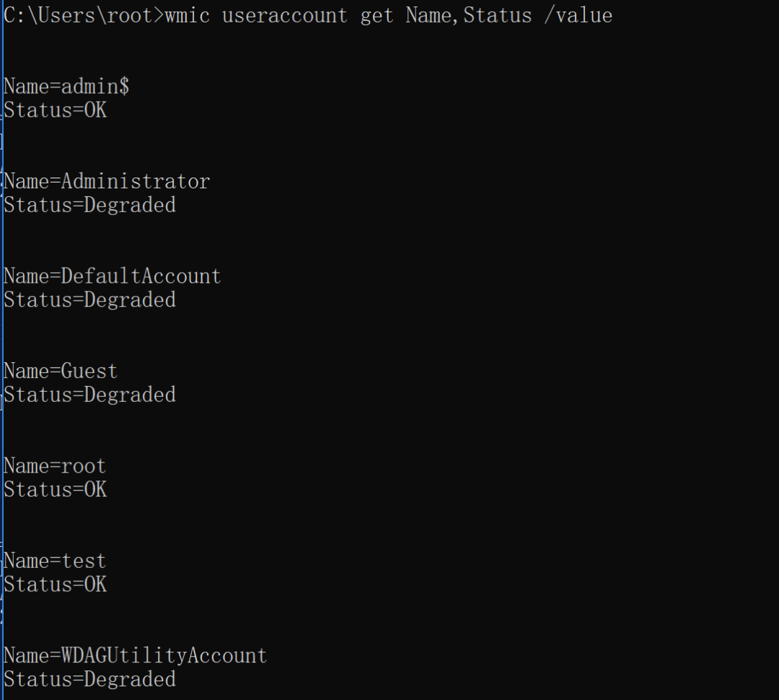Click the Name=DefaultAccount line
This screenshot has width=779, height=700.
(112, 276)
